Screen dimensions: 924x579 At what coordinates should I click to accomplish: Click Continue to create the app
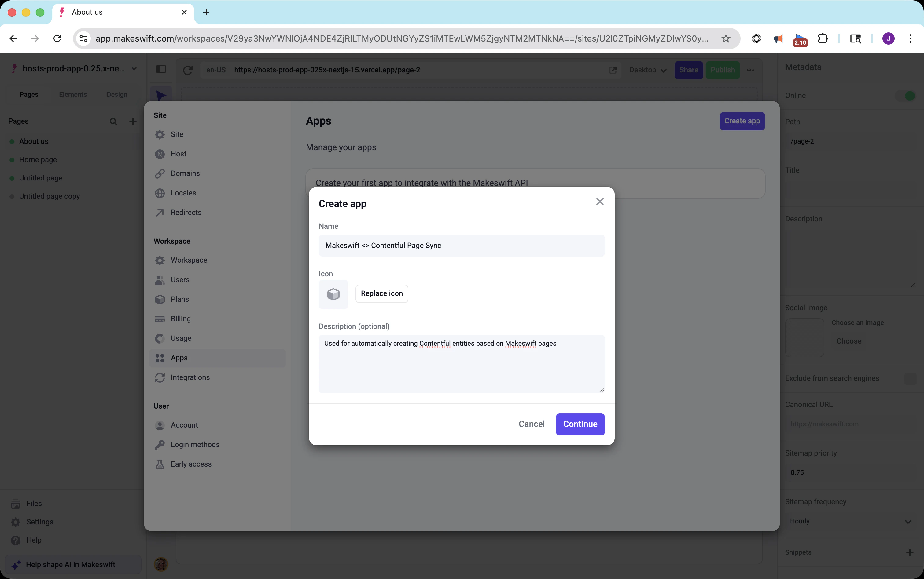(x=580, y=424)
